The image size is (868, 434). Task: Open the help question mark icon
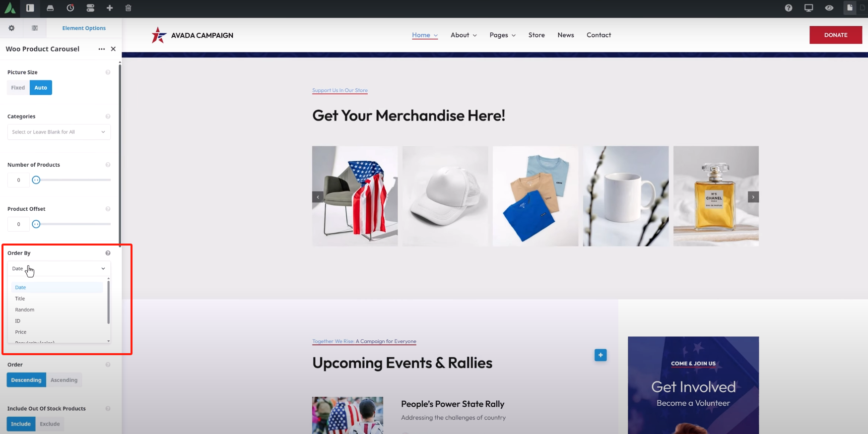click(789, 8)
